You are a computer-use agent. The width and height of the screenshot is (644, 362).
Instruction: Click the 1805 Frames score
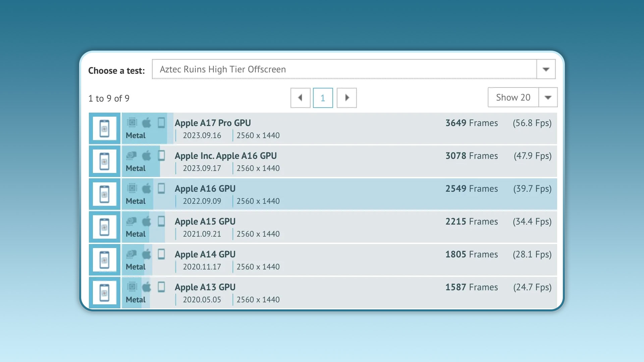[x=472, y=254]
